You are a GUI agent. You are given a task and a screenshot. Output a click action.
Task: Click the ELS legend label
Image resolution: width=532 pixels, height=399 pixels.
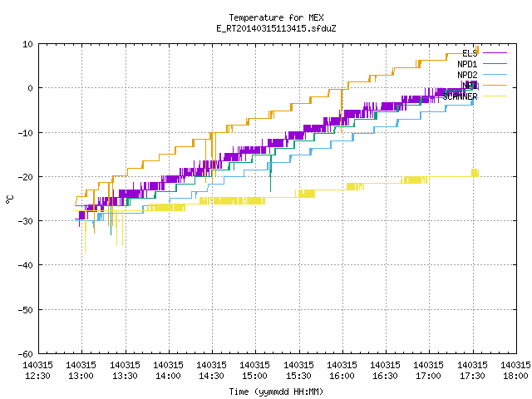click(x=470, y=53)
